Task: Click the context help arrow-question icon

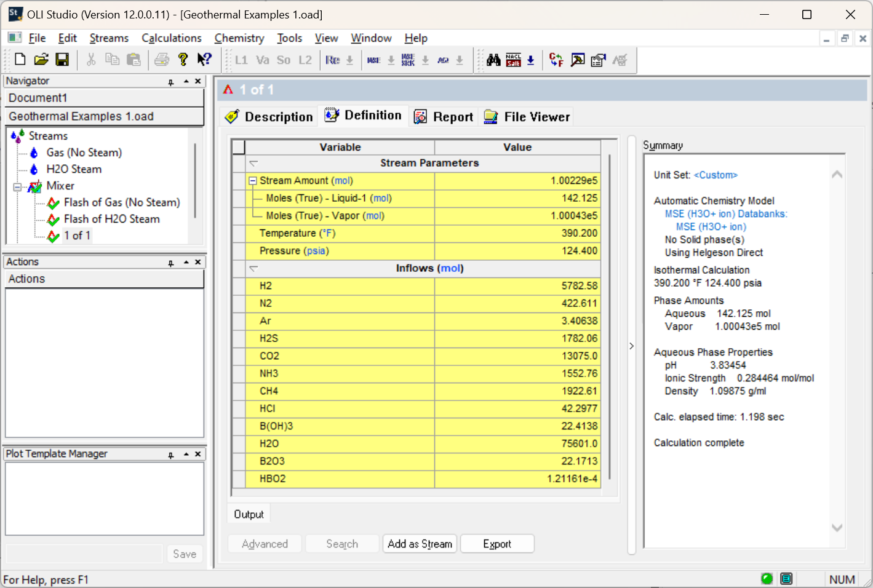Action: [204, 60]
